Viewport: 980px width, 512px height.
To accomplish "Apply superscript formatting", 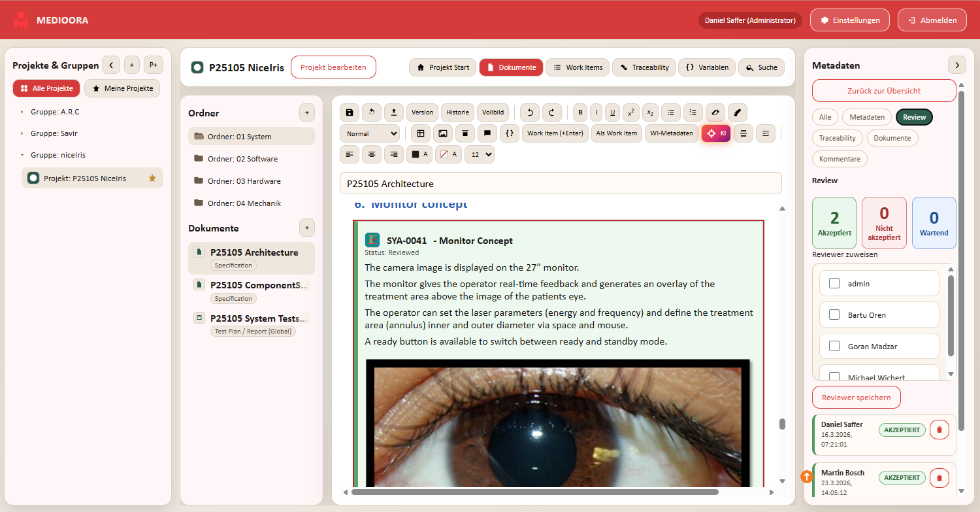I will (631, 112).
